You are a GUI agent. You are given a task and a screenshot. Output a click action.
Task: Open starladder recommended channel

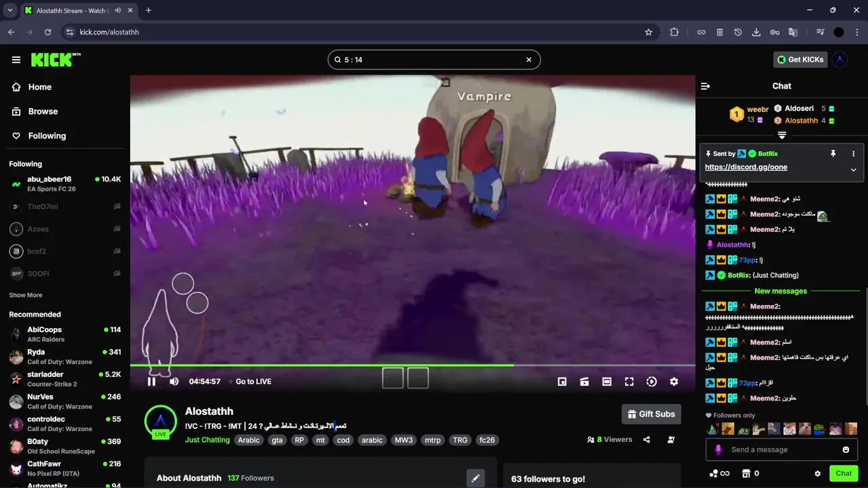(x=65, y=379)
